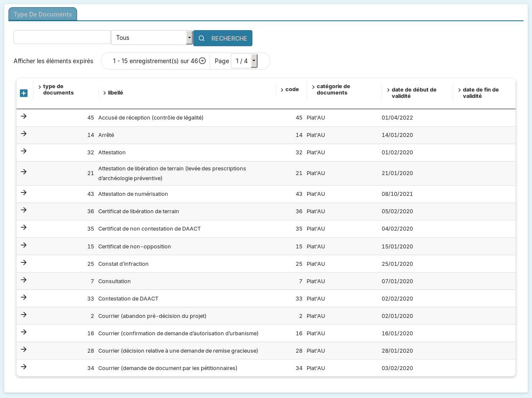Screen dimensions: 532x398
Task: Click the arrow icon beside Attestation de numérisation
Action: coord(24,193)
